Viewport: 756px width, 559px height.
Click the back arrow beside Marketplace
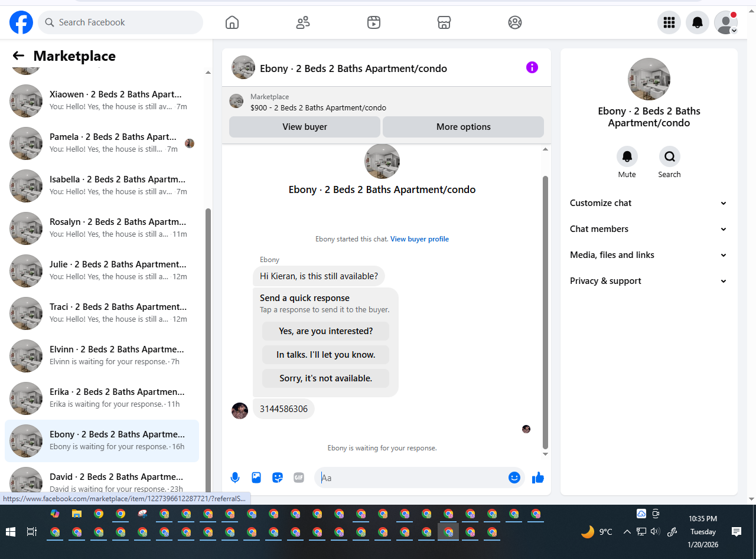click(18, 56)
